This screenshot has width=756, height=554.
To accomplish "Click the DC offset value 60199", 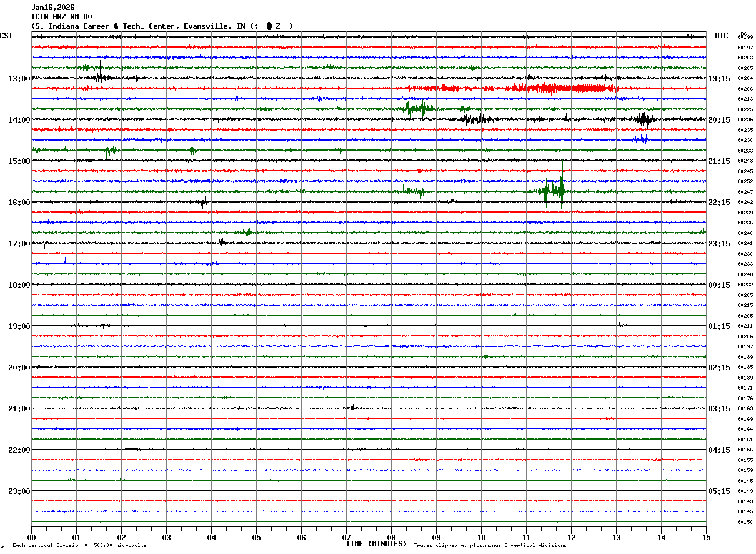I will coord(745,38).
